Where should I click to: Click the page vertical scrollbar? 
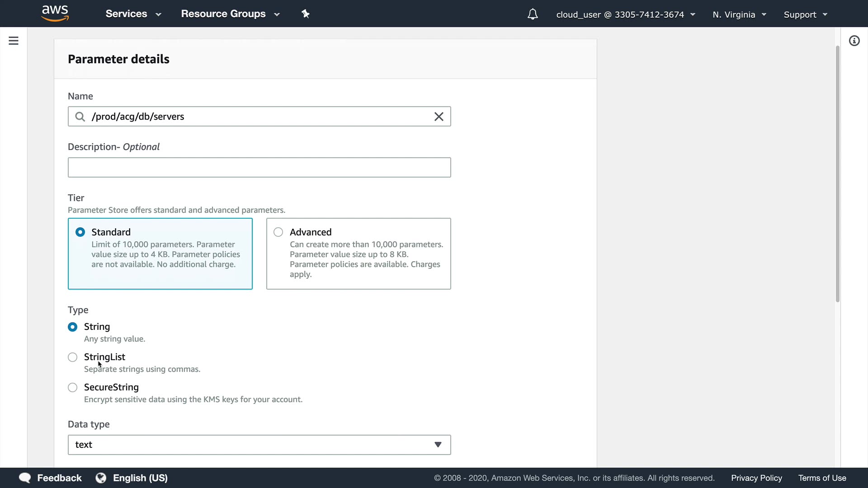(x=837, y=174)
